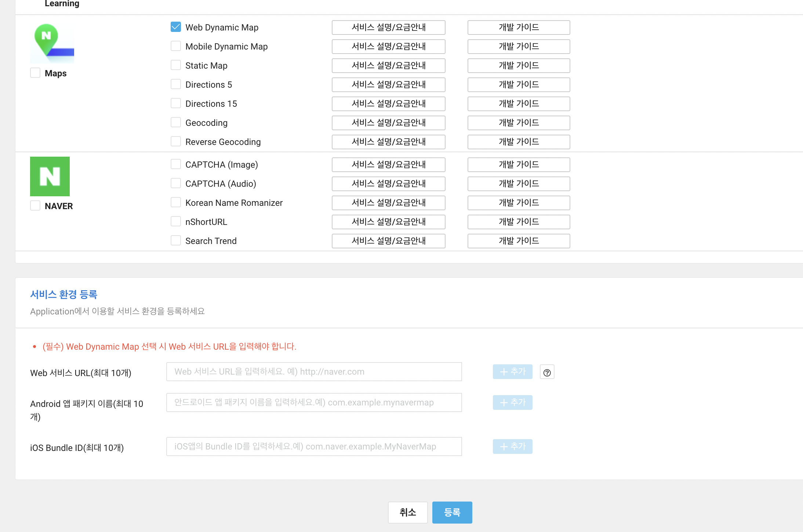Screen dimensions: 803x532
Task: Click the green NAVER logo icon
Action: [50, 176]
